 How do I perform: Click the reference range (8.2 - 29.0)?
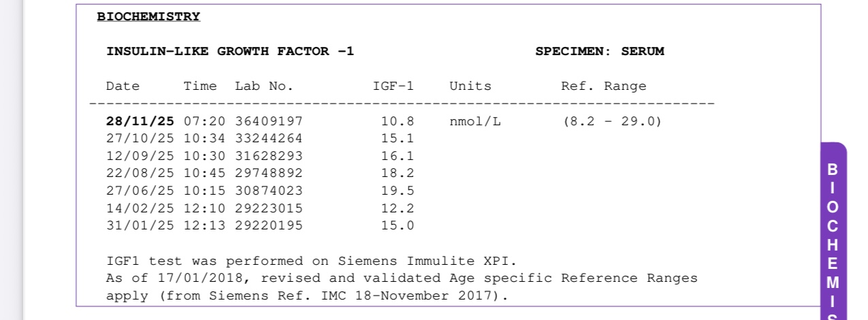(x=612, y=122)
